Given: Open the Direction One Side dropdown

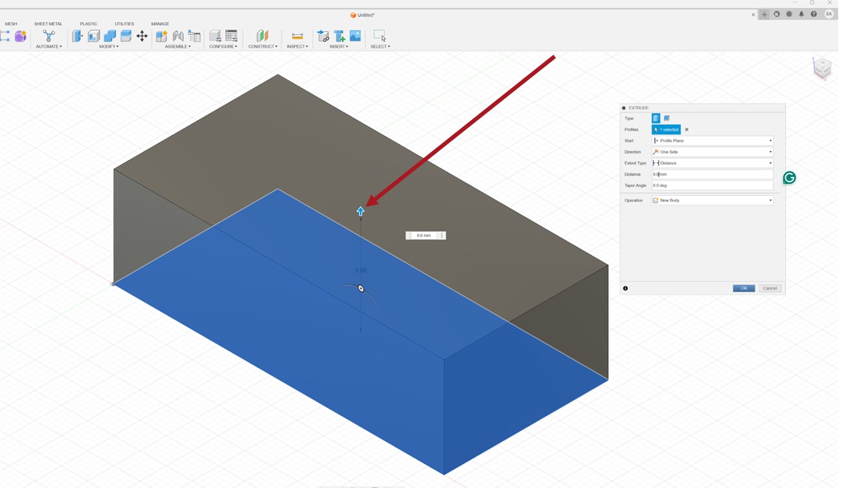Looking at the screenshot, I should tap(712, 152).
